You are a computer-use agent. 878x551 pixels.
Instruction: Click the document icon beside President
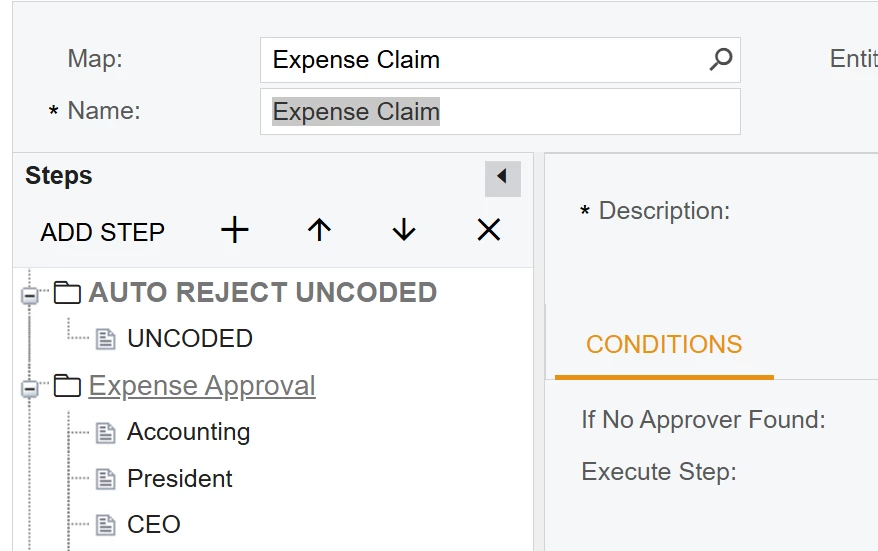click(105, 479)
